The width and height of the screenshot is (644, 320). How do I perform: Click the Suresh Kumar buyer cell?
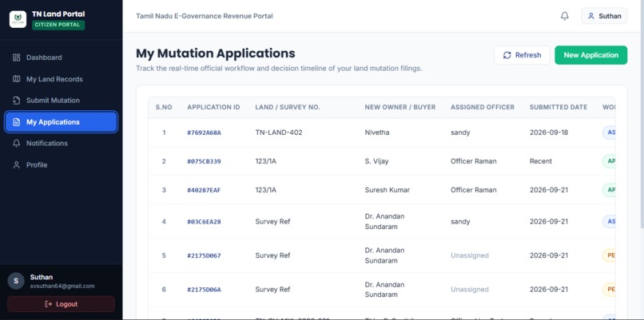tap(388, 190)
